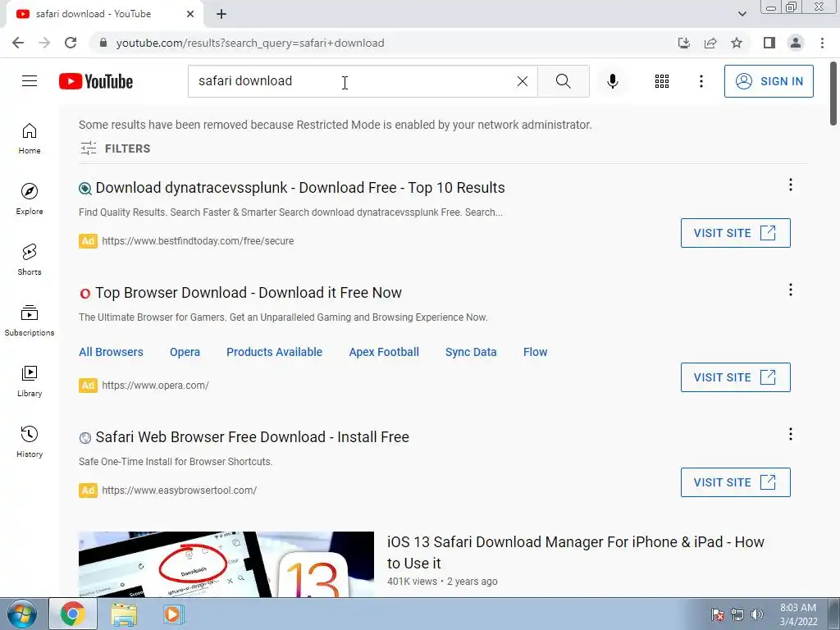This screenshot has height=630, width=840.
Task: Click Sync Data sitelink
Action: (x=471, y=352)
